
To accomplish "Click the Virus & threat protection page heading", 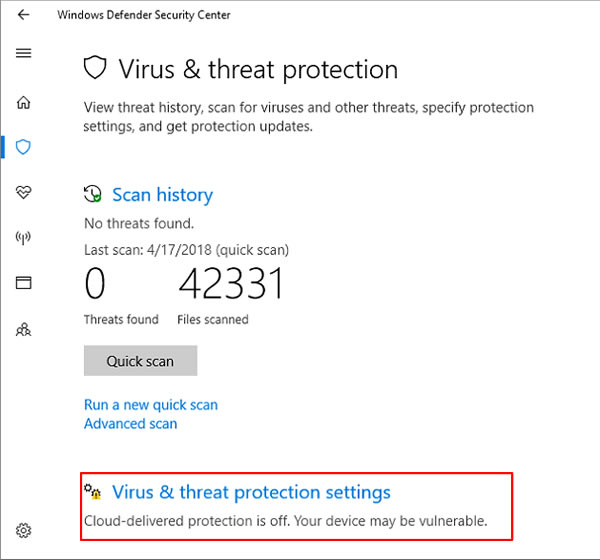I will pos(258,70).
